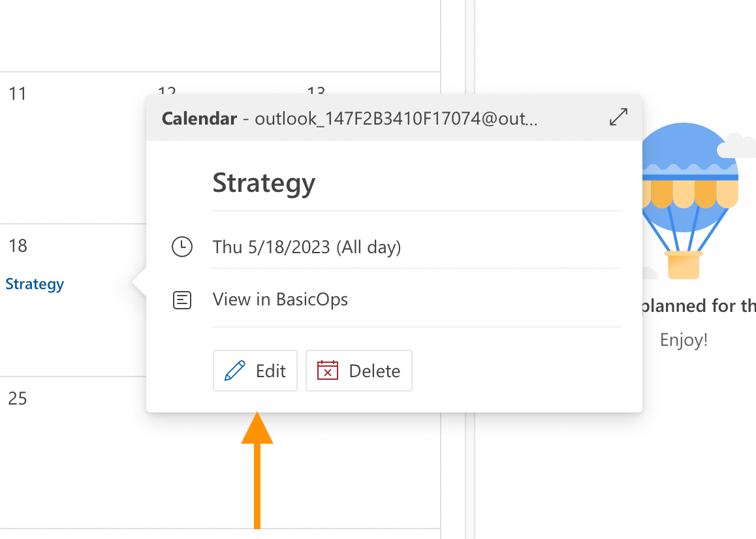Select day 11 on the calendar

(18, 93)
